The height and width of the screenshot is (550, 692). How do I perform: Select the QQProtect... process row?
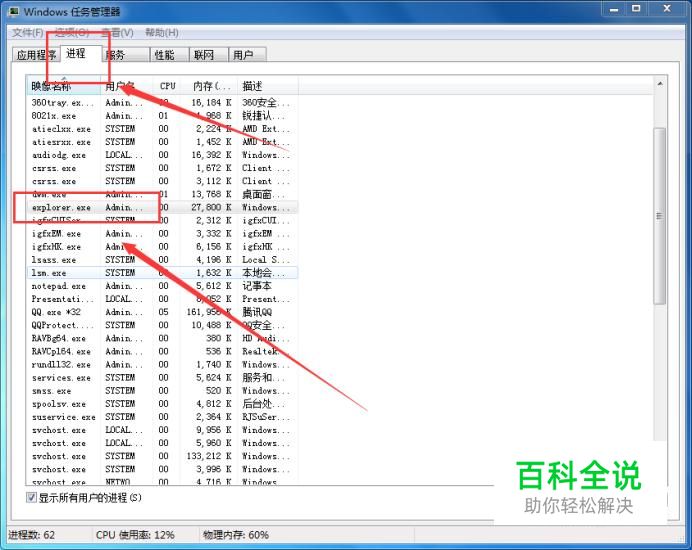[162, 325]
